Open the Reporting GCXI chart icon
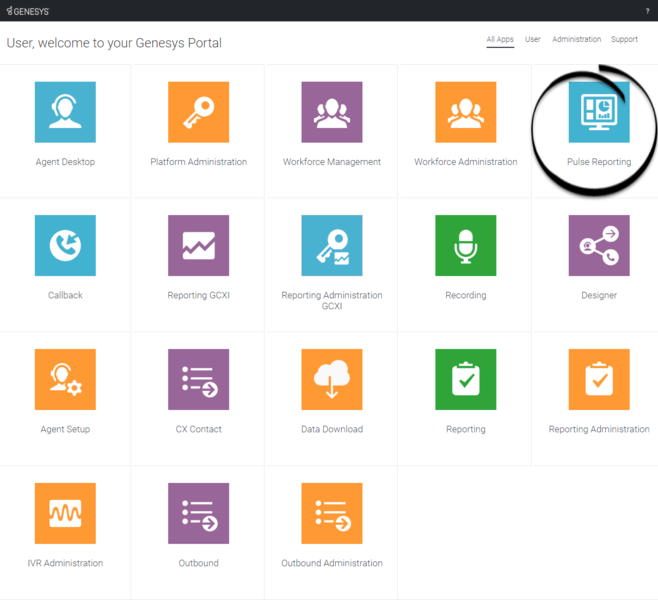658x600 pixels. click(x=198, y=245)
